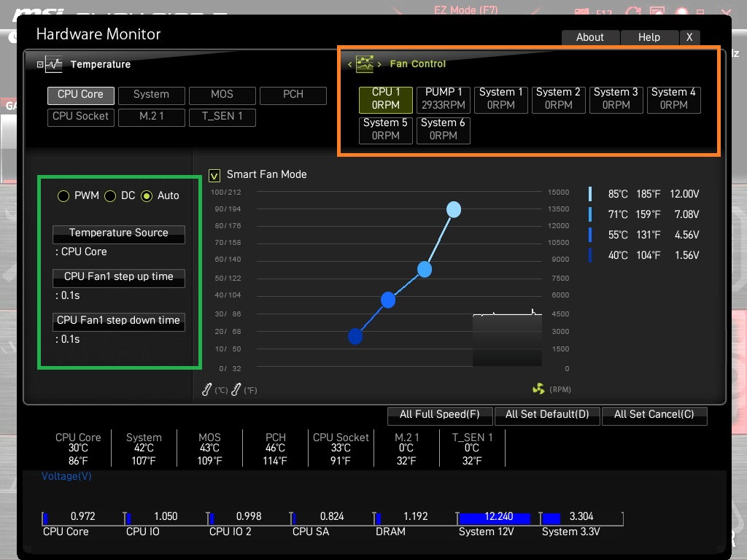Click the System 12V voltage bar
747x560 pixels.
(x=495, y=518)
